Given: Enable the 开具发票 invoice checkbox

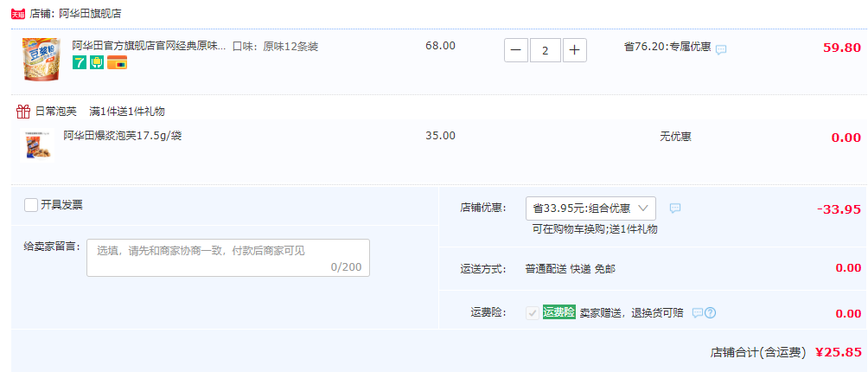Looking at the screenshot, I should tap(31, 205).
